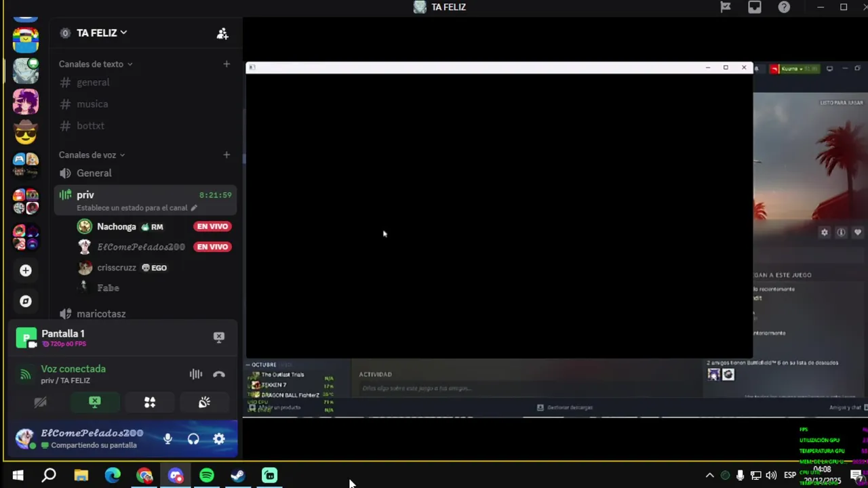The height and width of the screenshot is (488, 868).
Task: Toggle noise suppression waveform icon
Action: click(195, 374)
